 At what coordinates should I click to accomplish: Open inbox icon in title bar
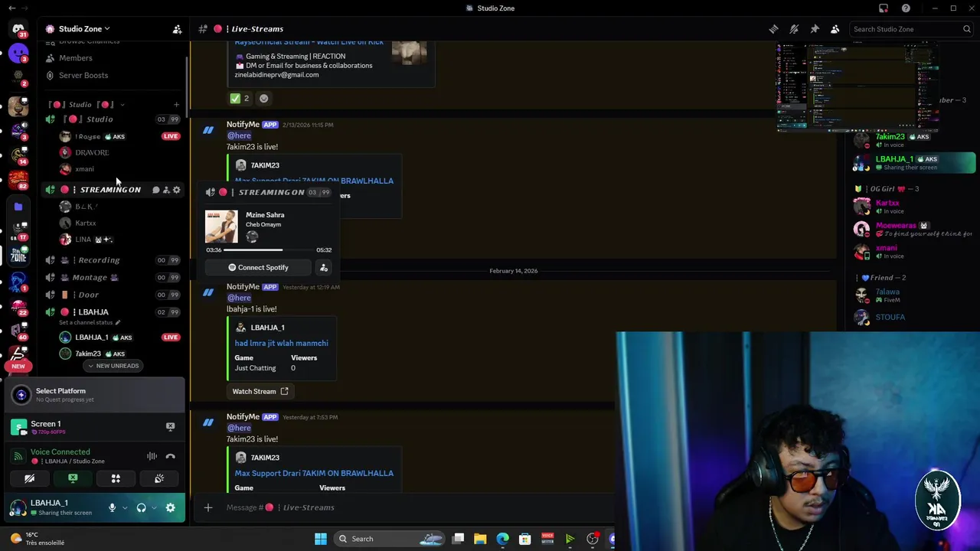(884, 8)
